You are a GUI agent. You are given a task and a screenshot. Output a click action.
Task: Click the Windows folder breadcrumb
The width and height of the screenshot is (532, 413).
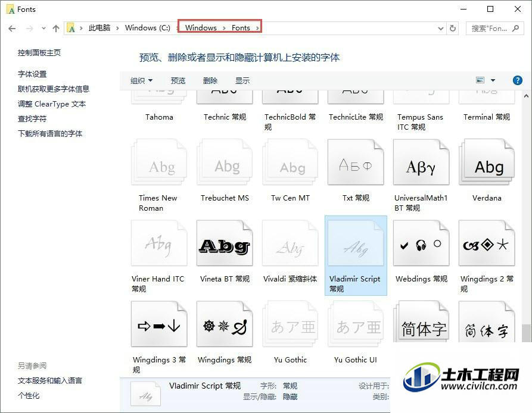coord(201,28)
